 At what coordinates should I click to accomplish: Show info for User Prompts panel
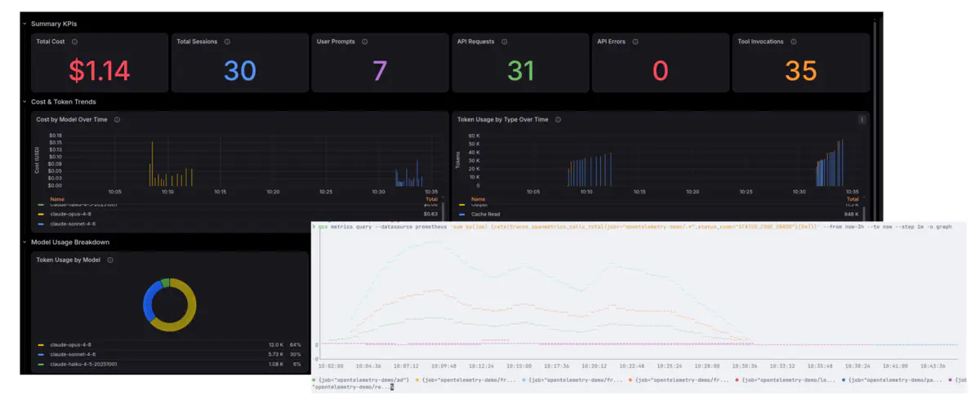point(364,42)
